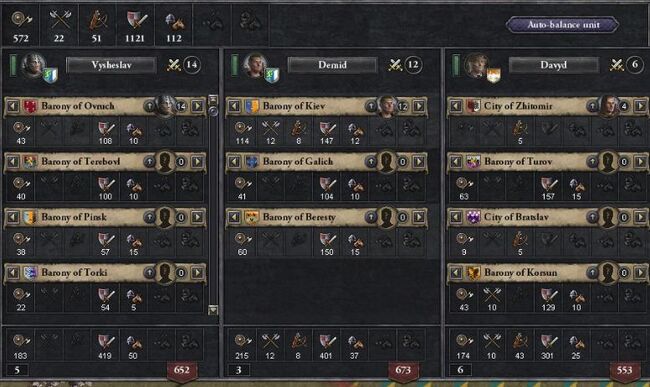Image resolution: width=650 pixels, height=387 pixels.
Task: Click Barony of Kiev coat of arms
Action: point(252,106)
